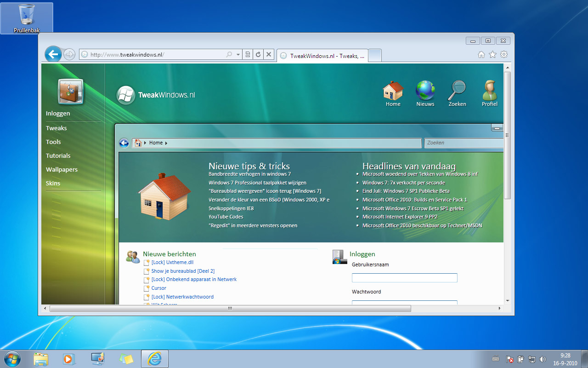
Task: Minimize the inner site panel button
Action: click(498, 127)
